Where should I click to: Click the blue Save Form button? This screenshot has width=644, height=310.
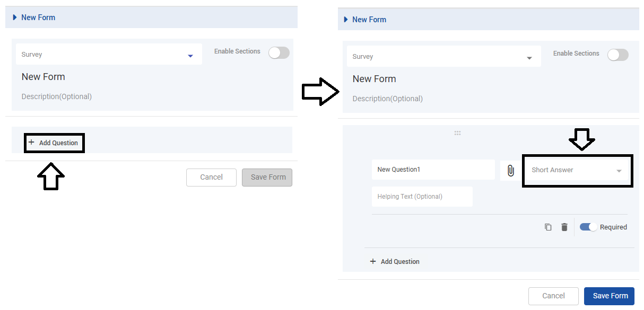tap(610, 296)
